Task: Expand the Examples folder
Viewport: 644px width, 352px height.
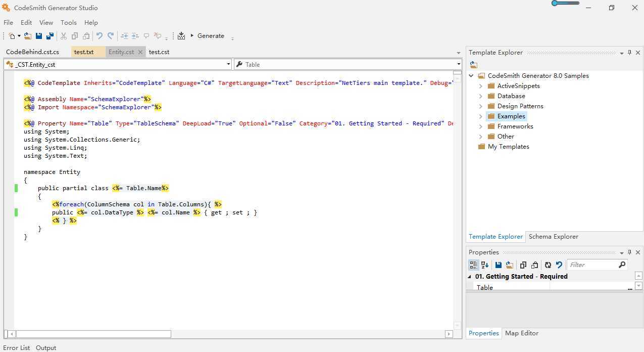Action: (481, 116)
